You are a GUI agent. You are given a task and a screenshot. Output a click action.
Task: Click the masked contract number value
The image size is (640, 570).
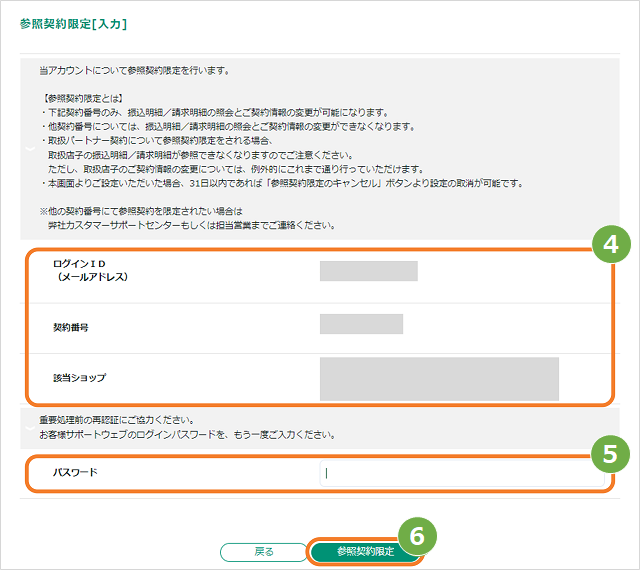(361, 324)
